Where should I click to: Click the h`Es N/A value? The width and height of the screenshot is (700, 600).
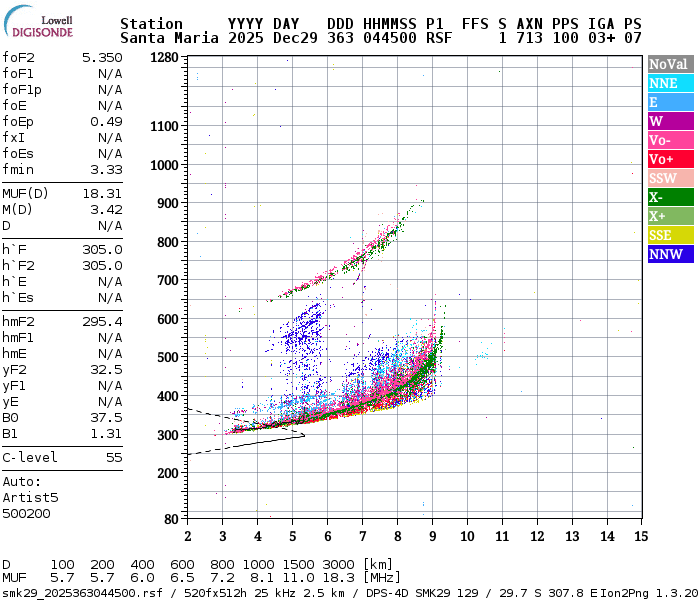tap(110, 298)
